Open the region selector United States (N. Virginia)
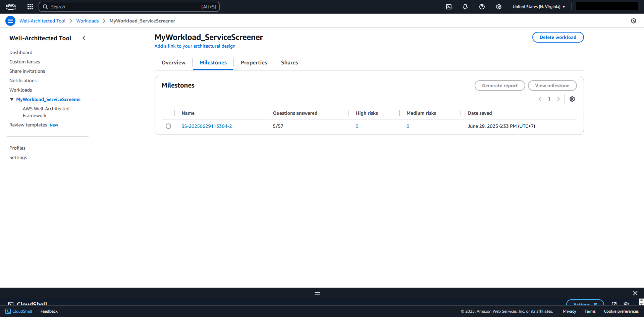644x317 pixels. pos(538,6)
